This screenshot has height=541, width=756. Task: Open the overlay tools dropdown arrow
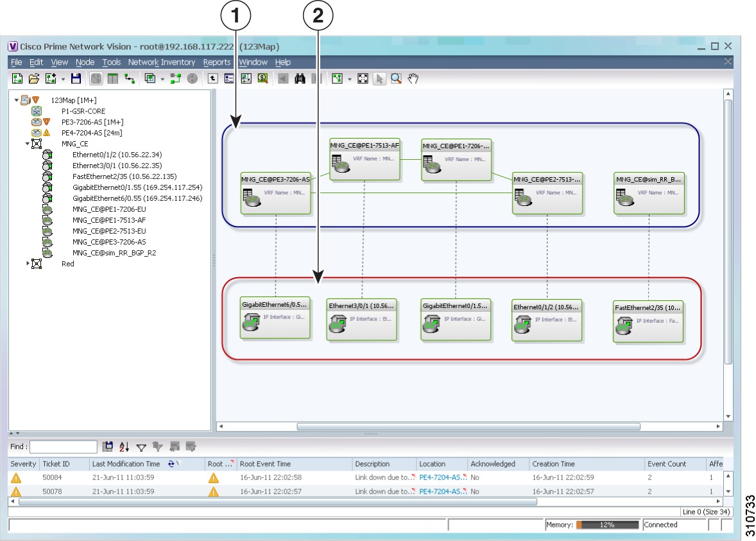coord(162,79)
